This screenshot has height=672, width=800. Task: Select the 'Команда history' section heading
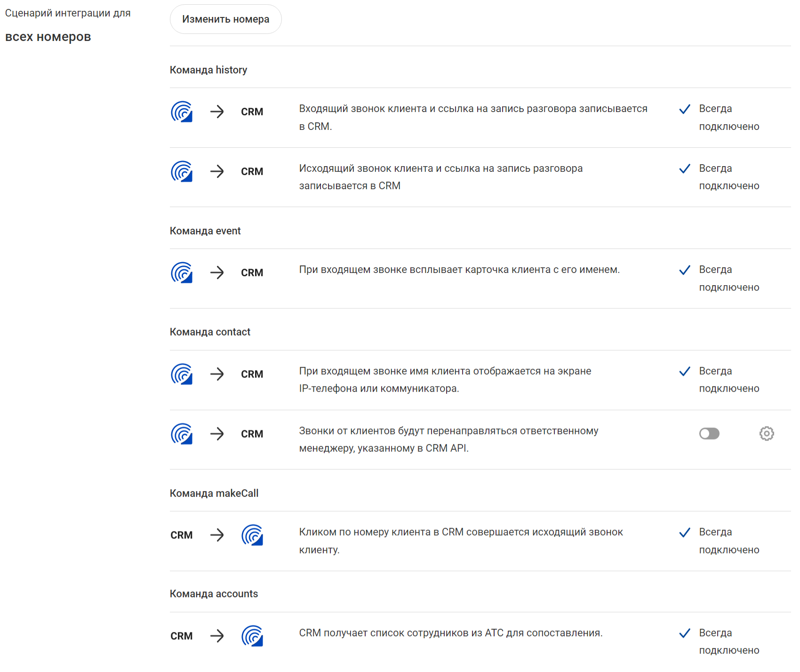208,70
